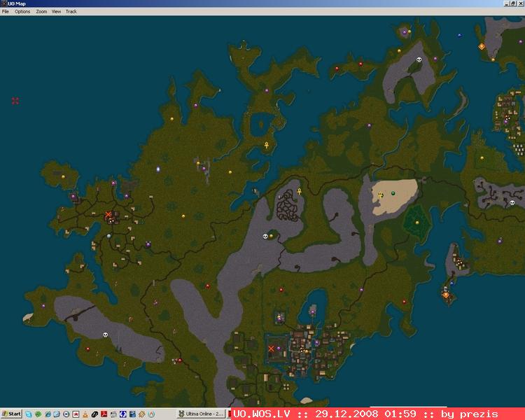Viewport: 525px width, 420px height.
Task: Select the skull marker on the northeastern gray mountain
Action: [x=419, y=59]
